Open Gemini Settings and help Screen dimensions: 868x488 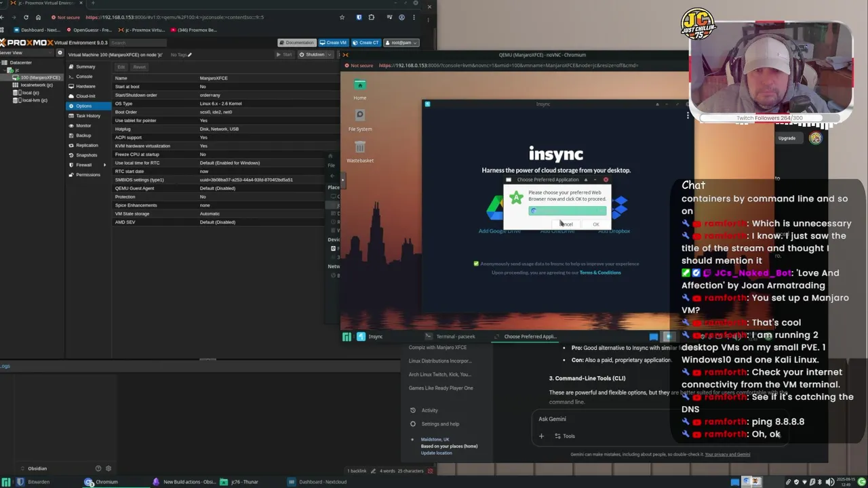coord(435,424)
